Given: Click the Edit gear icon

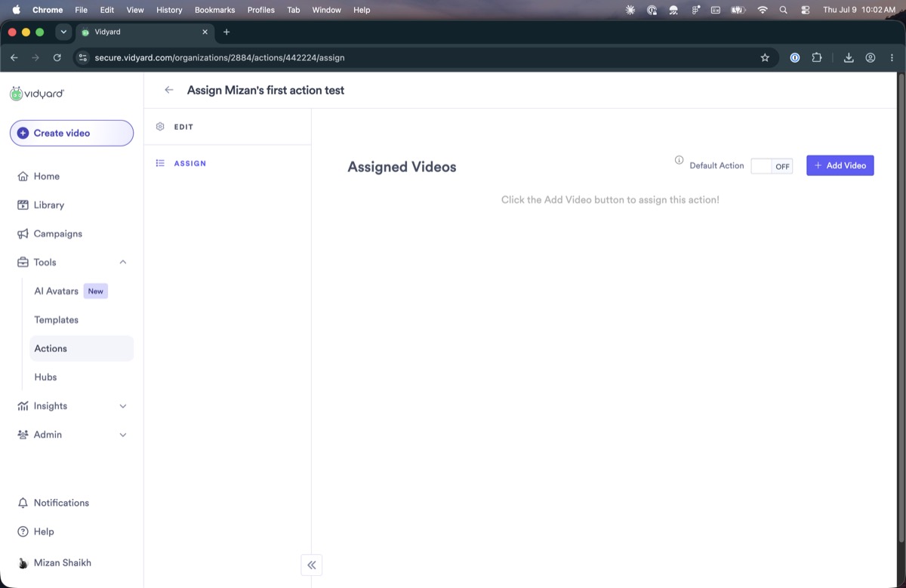Looking at the screenshot, I should (160, 127).
